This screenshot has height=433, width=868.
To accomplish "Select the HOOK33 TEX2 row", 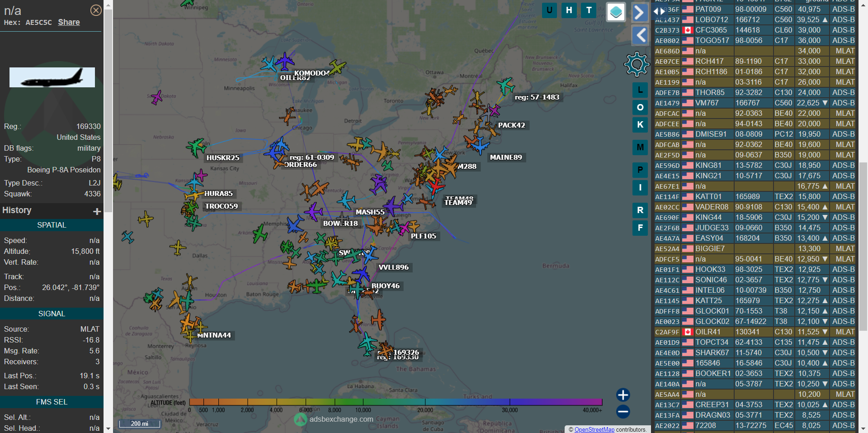I will (x=755, y=269).
